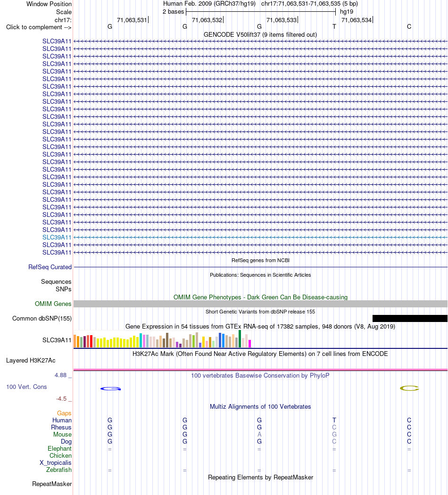Click the Human alignment row label
This screenshot has height=495, width=448.
[62, 421]
